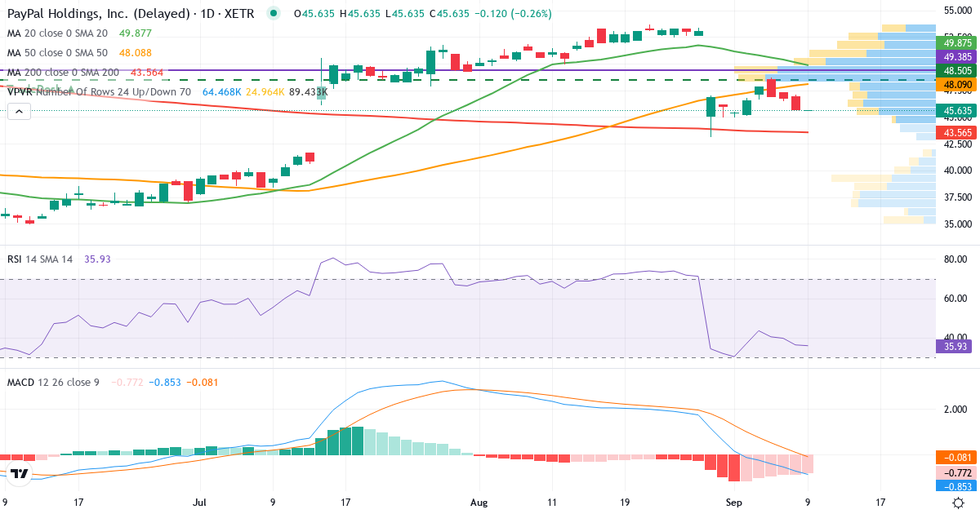Viewport: 980px width, 514px height.
Task: Click the MA 20 value 49.877
Action: pos(135,33)
